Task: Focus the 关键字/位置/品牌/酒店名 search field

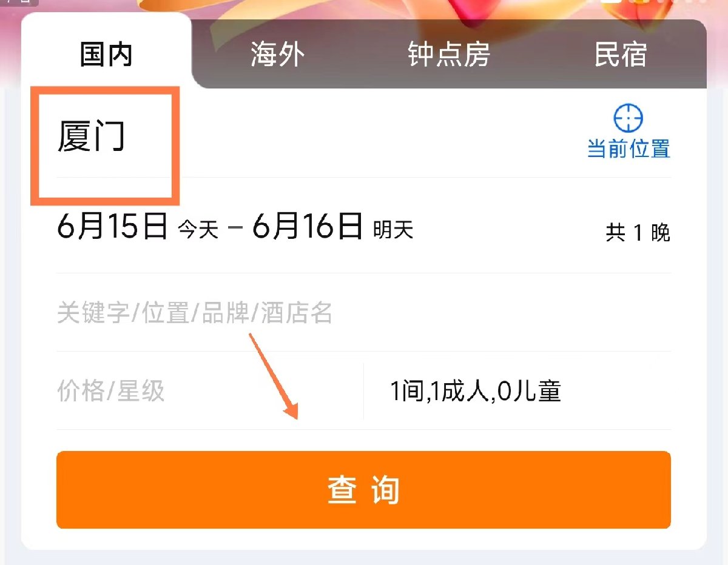Action: point(364,313)
